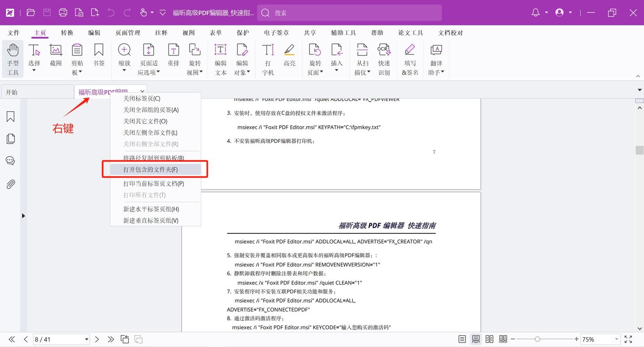This screenshot has width=644, height=347.
Task: Switch to continuous facing view mode
Action: pos(503,339)
